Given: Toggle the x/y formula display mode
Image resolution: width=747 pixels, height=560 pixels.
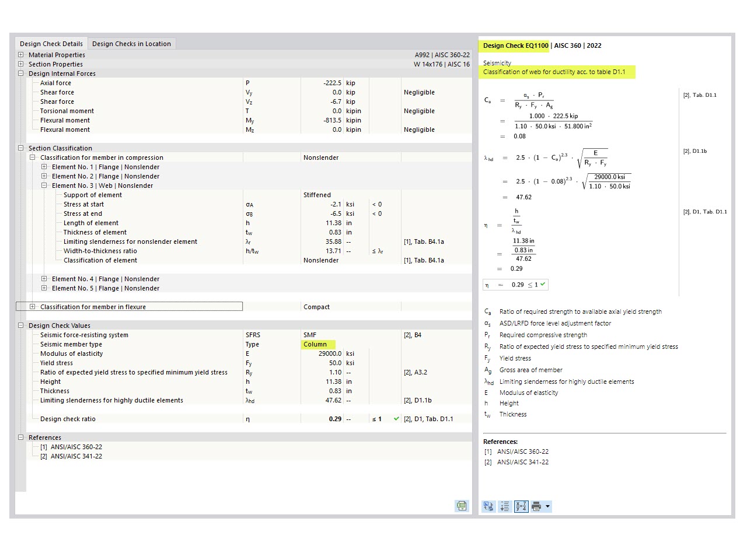Looking at the screenshot, I should (x=520, y=506).
